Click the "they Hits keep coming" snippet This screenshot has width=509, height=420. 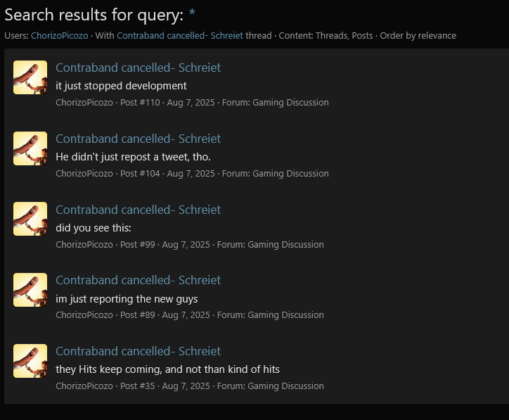[167, 369]
